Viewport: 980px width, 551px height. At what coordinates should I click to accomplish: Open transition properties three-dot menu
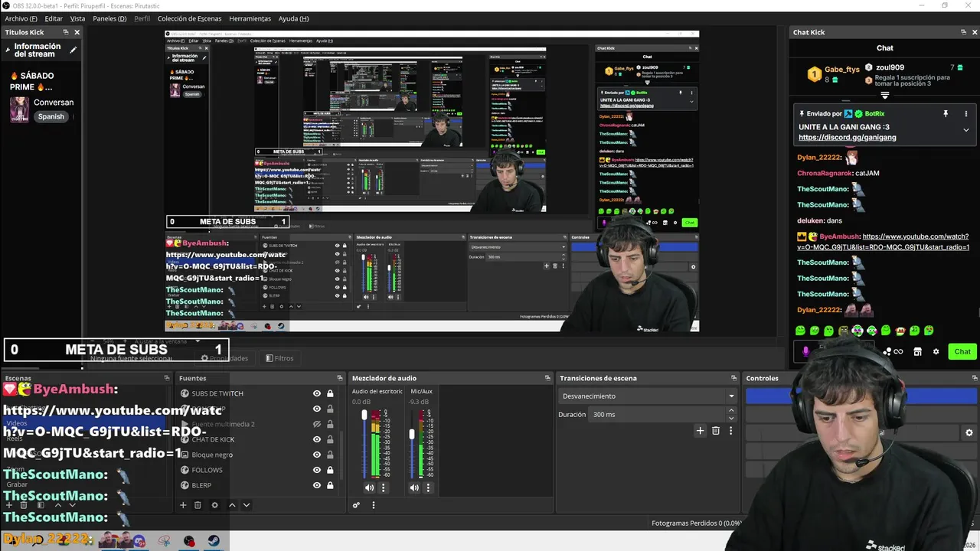click(730, 431)
